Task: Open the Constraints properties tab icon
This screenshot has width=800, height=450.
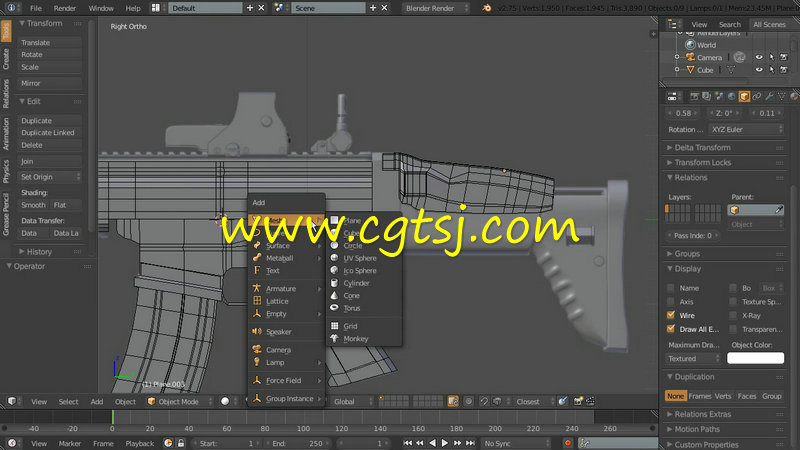Action: pyautogui.click(x=757, y=96)
